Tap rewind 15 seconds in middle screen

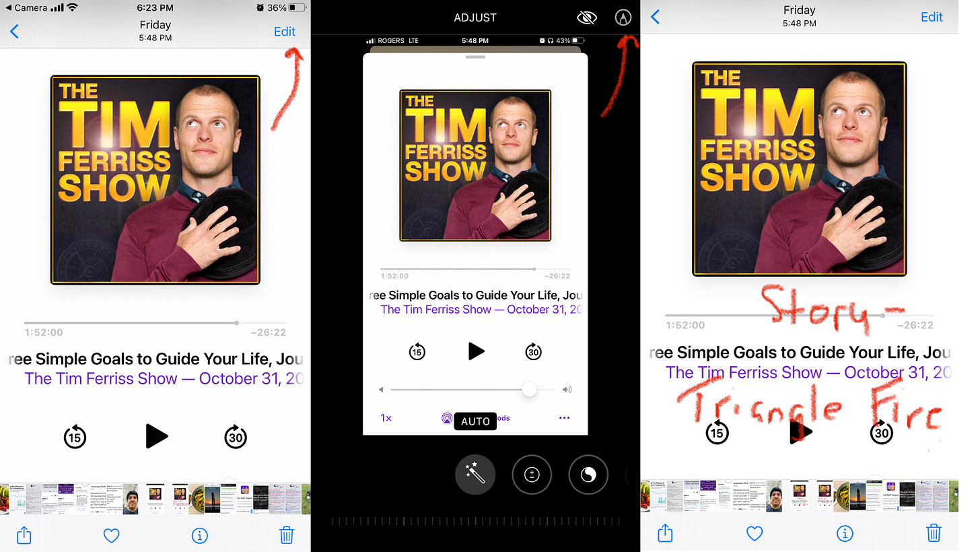pos(417,351)
